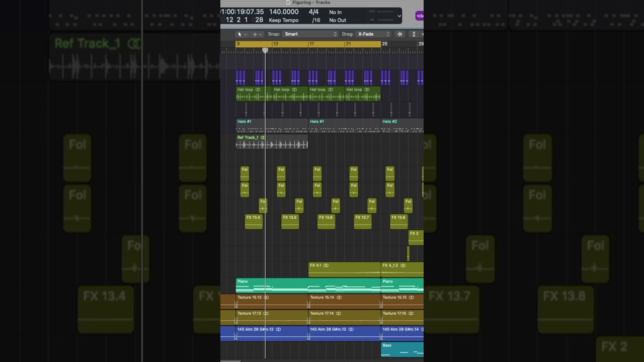Select the Texture 15.13 region
This screenshot has height=362, width=644.
pyautogui.click(x=272, y=302)
